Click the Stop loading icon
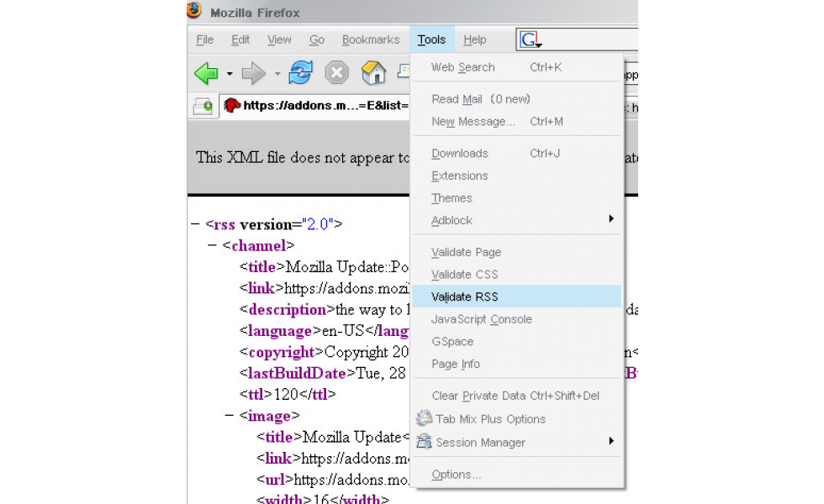The width and height of the screenshot is (824, 504). pos(337,72)
